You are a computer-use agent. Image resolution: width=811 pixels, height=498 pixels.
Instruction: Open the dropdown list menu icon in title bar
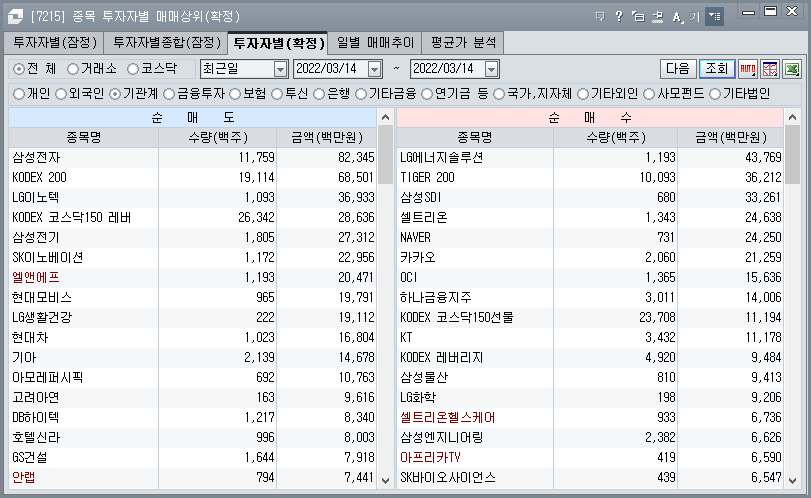[x=714, y=17]
